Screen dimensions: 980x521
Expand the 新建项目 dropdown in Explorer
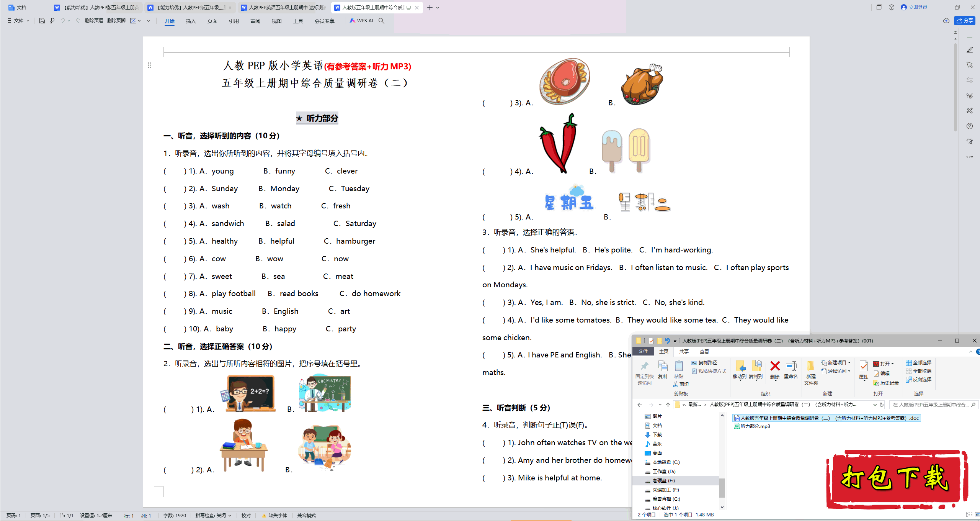click(849, 362)
